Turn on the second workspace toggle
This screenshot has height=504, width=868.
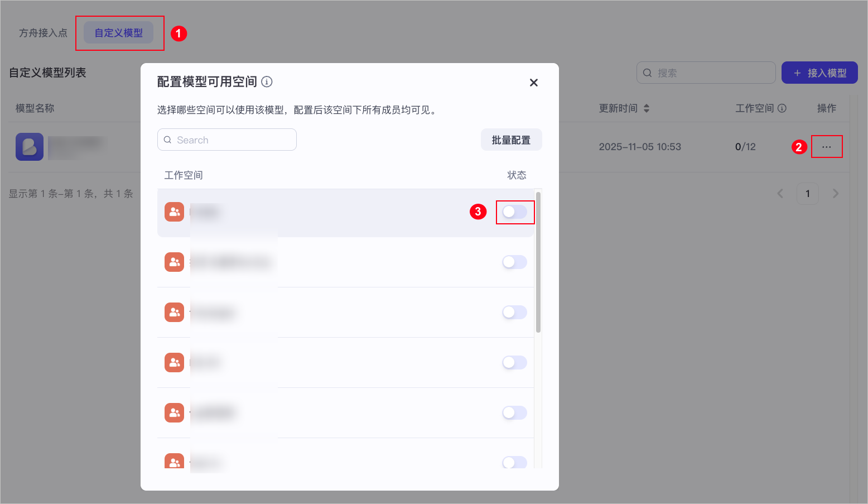[x=515, y=262]
